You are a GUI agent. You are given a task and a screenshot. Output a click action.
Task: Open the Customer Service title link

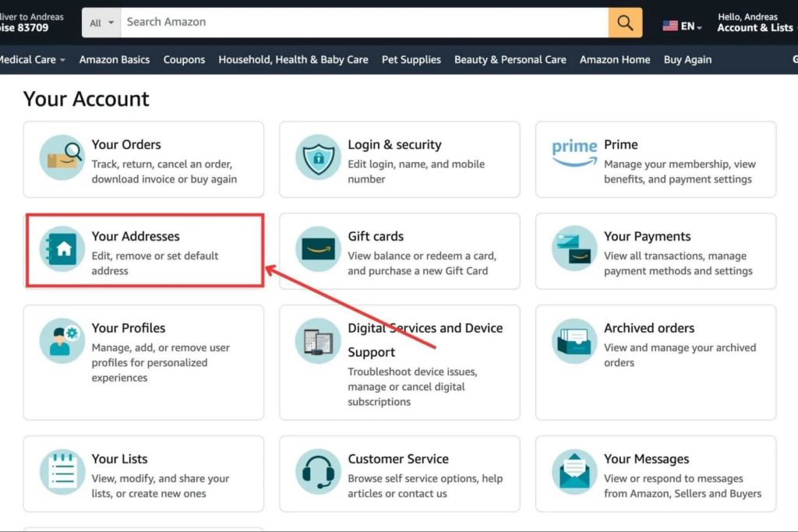(398, 459)
